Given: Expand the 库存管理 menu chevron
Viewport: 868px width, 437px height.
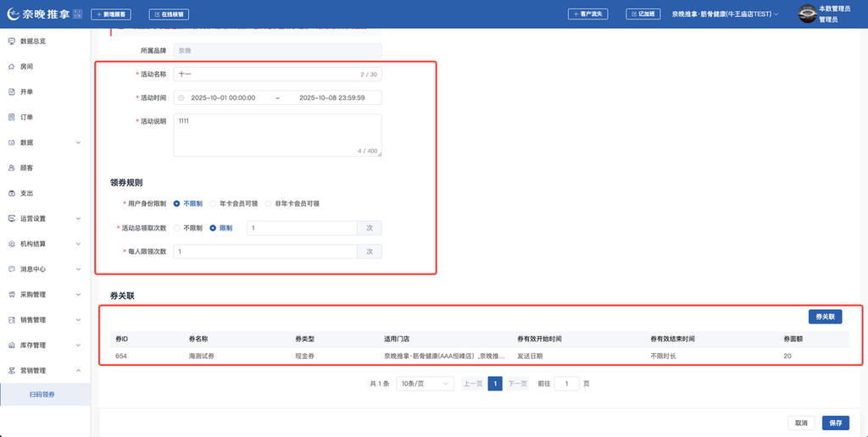Looking at the screenshot, I should pos(78,346).
